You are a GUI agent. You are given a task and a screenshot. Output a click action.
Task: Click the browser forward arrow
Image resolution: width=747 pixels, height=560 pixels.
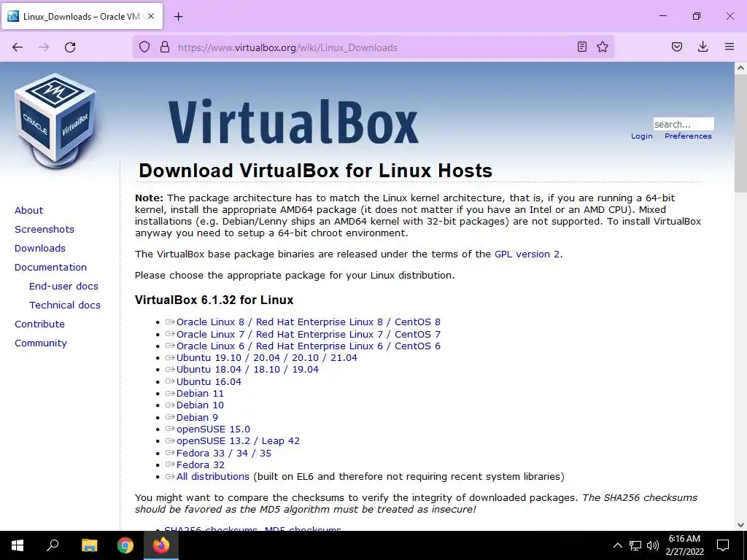(x=44, y=47)
